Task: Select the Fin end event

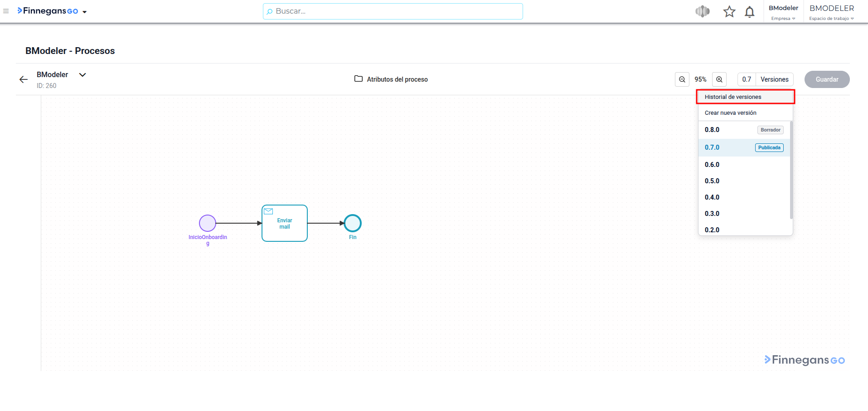Action: pos(353,223)
